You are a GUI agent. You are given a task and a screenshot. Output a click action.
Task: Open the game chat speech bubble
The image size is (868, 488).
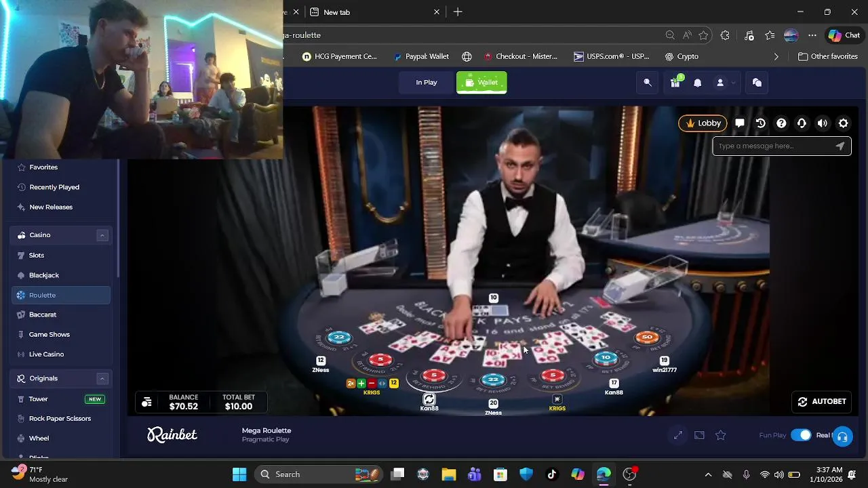pos(740,123)
